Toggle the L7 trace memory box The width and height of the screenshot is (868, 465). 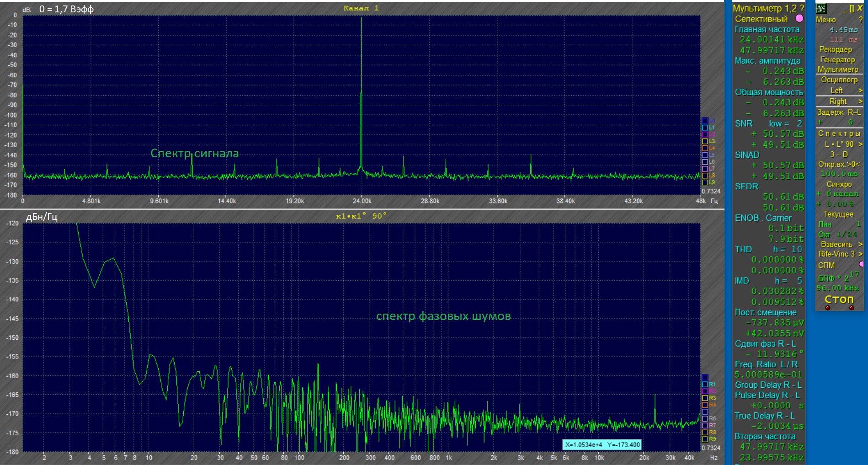705,169
